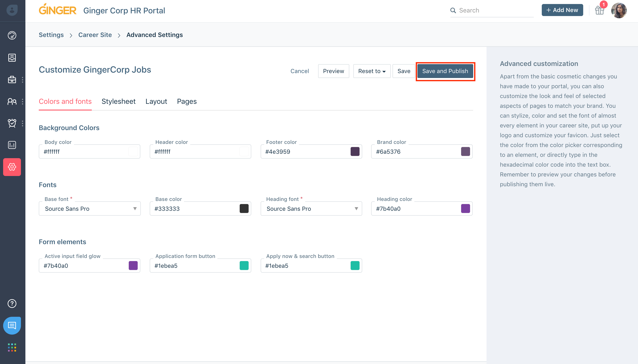This screenshot has height=364, width=638.
Task: Go to Settings breadcrumb
Action: click(x=51, y=35)
